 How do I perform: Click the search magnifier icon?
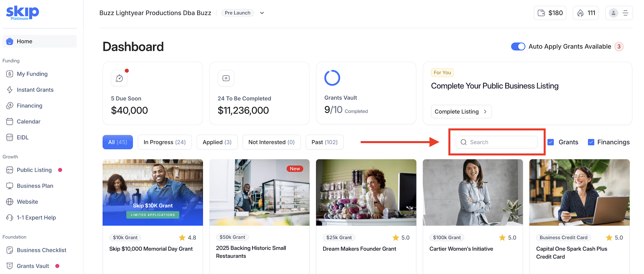tap(464, 142)
